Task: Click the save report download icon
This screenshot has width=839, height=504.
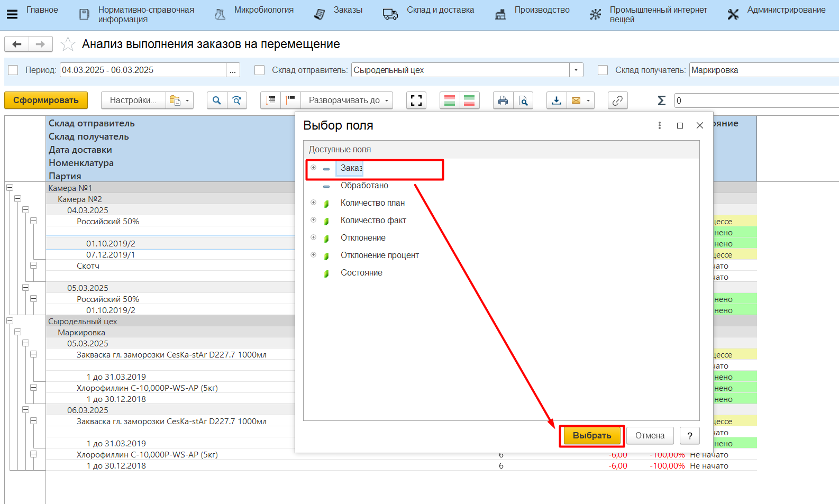Action: click(x=556, y=100)
